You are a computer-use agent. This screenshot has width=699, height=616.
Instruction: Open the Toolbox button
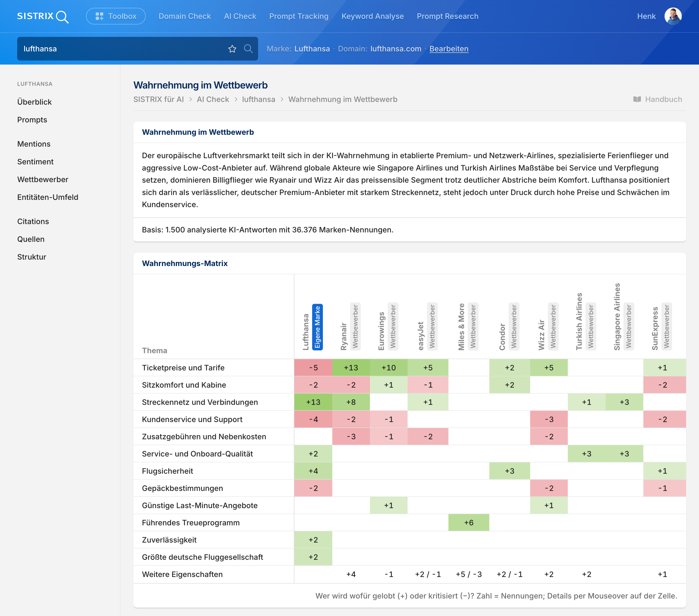[x=116, y=16]
